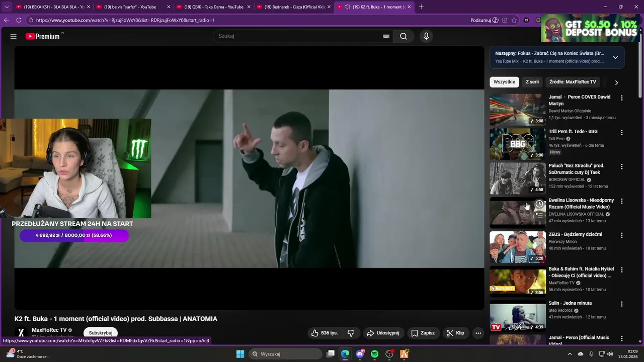This screenshot has width=644, height=362.
Task: Open more actions with the three-dots button below the video
Action: point(478,333)
